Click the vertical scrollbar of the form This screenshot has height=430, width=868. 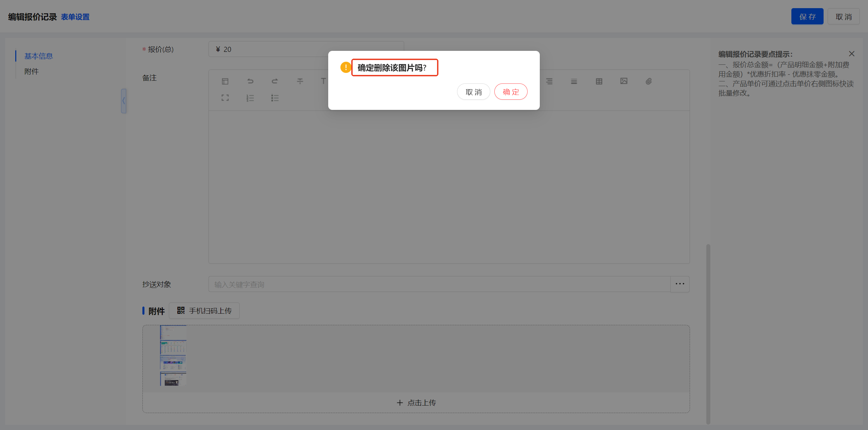click(x=708, y=334)
